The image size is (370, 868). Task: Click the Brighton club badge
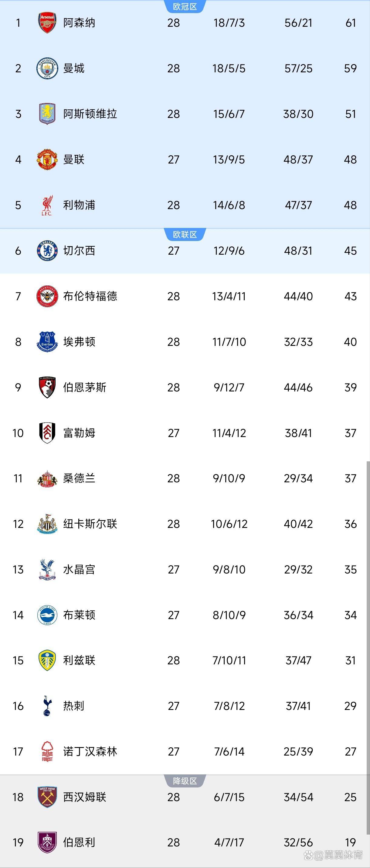[x=47, y=615]
